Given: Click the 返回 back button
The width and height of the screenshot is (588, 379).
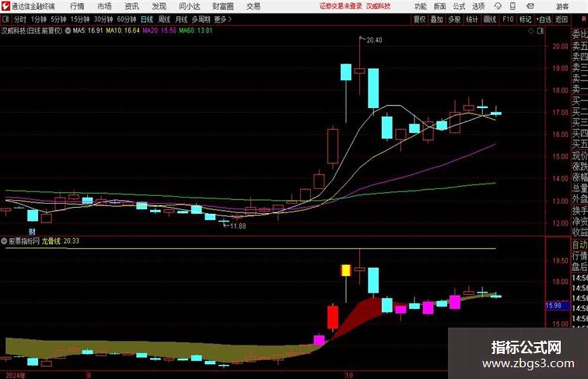Looking at the screenshot, I should (x=561, y=19).
